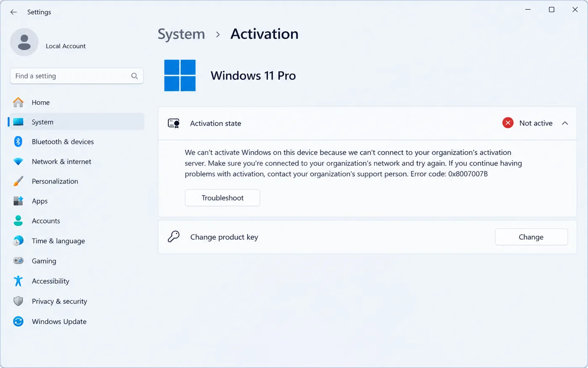Click the Gaming controller icon
The width and height of the screenshot is (588, 368).
coord(18,260)
